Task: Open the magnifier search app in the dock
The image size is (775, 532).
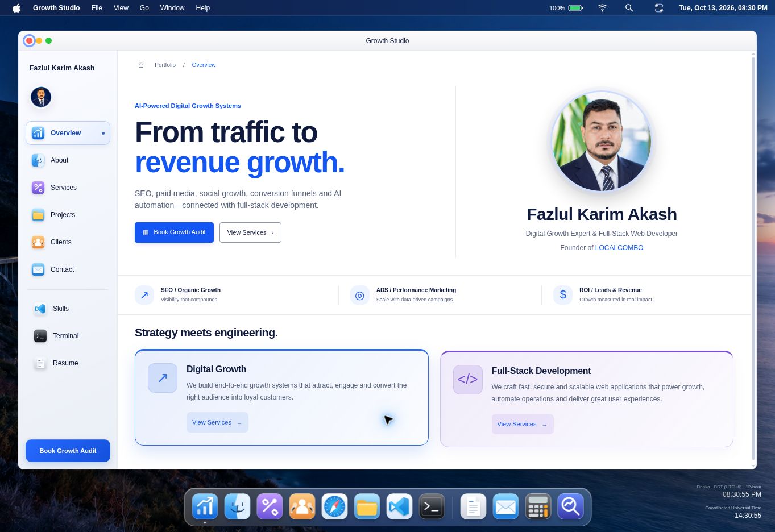Action: 570,506
